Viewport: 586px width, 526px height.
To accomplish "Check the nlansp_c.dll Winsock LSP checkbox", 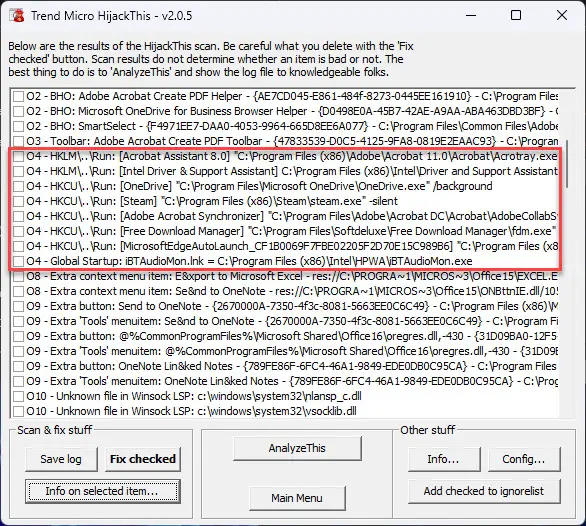I will 18,396.
